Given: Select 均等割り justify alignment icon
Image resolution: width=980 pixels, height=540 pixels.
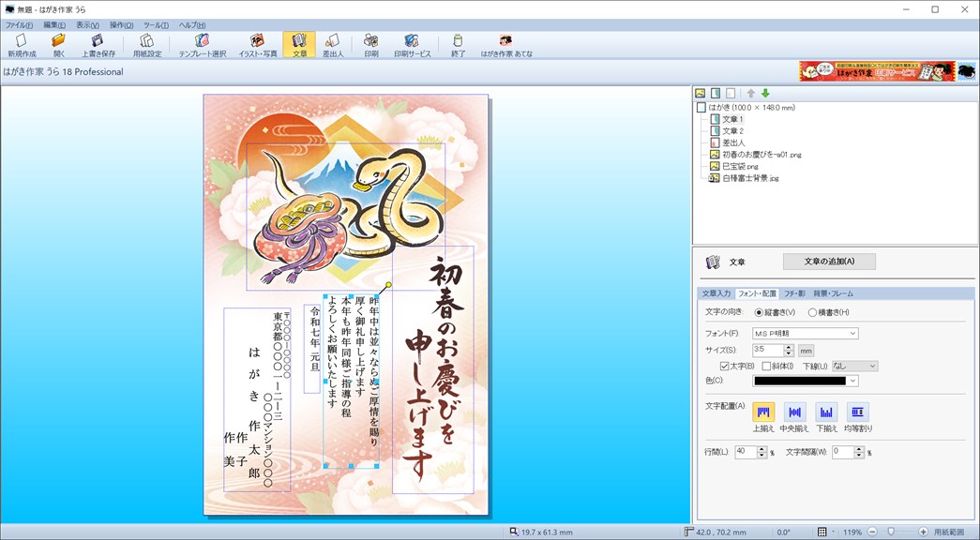Looking at the screenshot, I should click(x=857, y=412).
